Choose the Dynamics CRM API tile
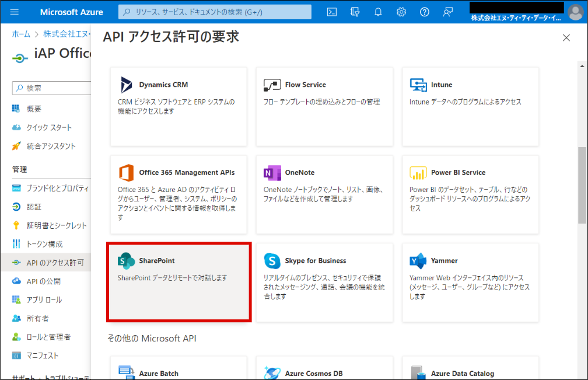This screenshot has height=380, width=588. [x=178, y=106]
